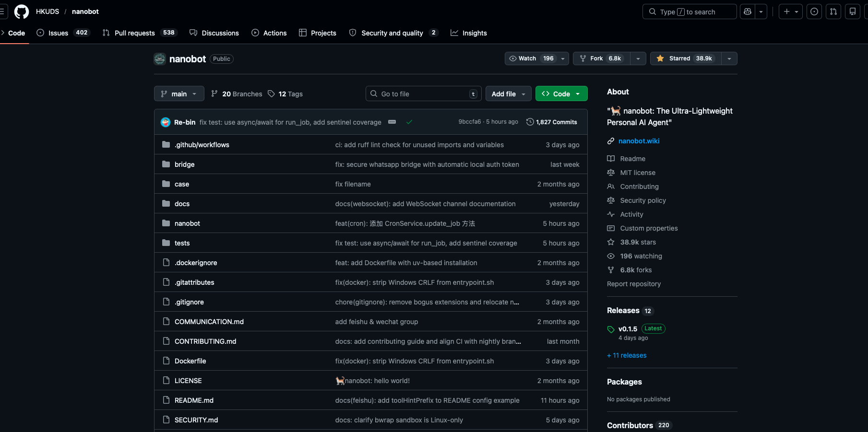
Task: Switch to the Issues tab
Action: point(63,33)
